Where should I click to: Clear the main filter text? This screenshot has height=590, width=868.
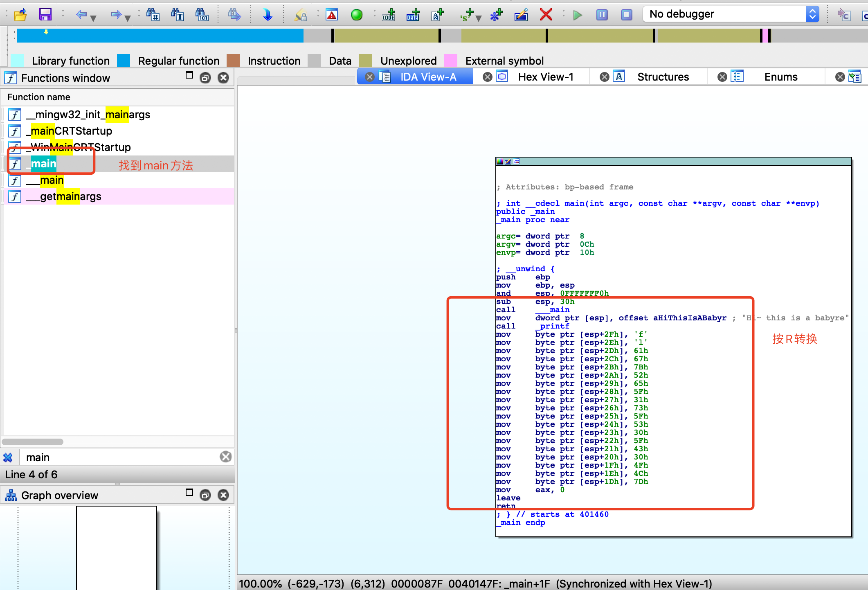pyautogui.click(x=225, y=457)
